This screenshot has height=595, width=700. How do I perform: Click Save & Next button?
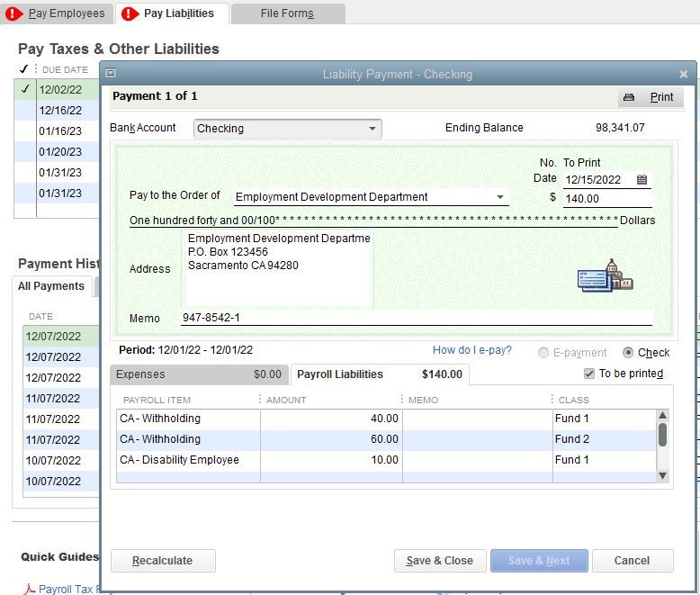[x=539, y=561]
